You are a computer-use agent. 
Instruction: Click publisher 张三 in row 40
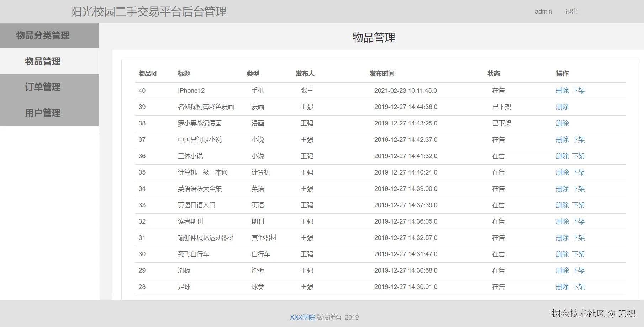[307, 91]
